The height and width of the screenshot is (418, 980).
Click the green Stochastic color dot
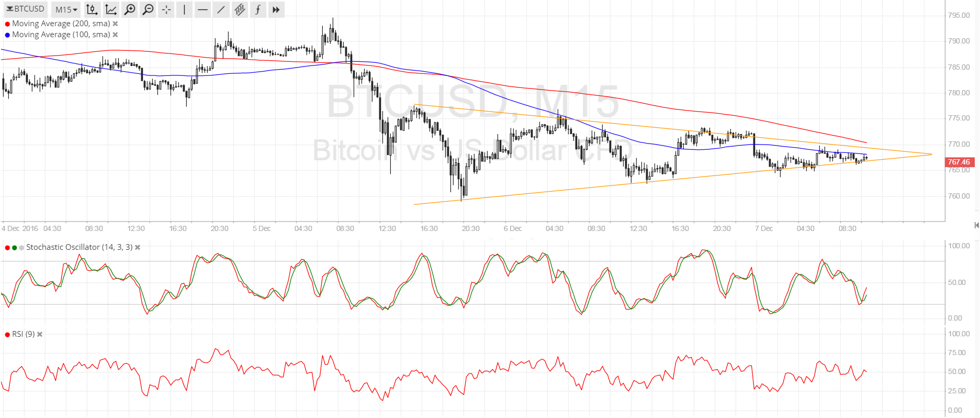15,248
